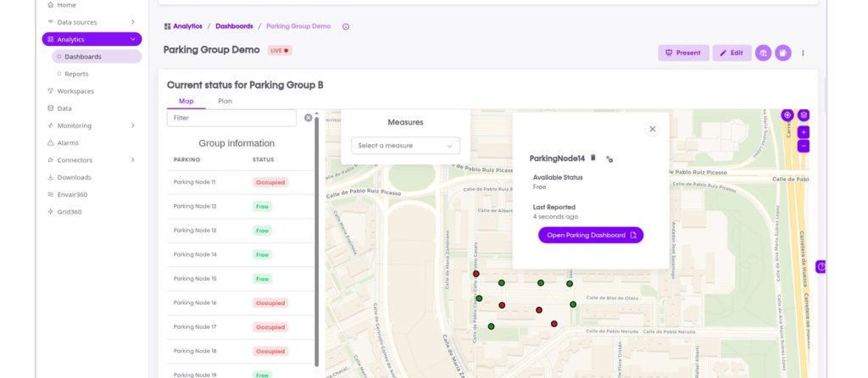The image size is (868, 378).
Task: Click the LIVE status badge
Action: tap(280, 50)
